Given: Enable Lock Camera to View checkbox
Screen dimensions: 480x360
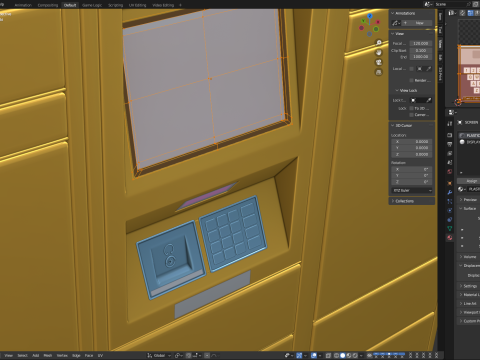Looking at the screenshot, I should click(412, 115).
